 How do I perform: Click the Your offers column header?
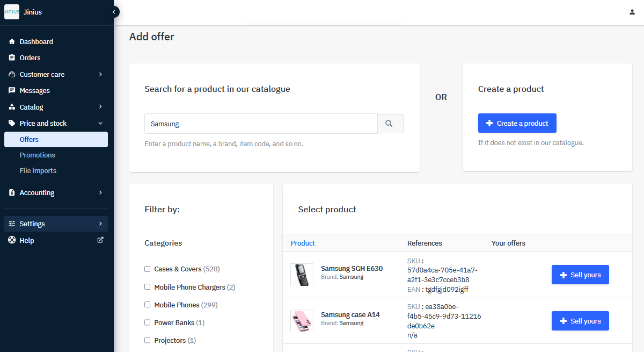coord(508,243)
